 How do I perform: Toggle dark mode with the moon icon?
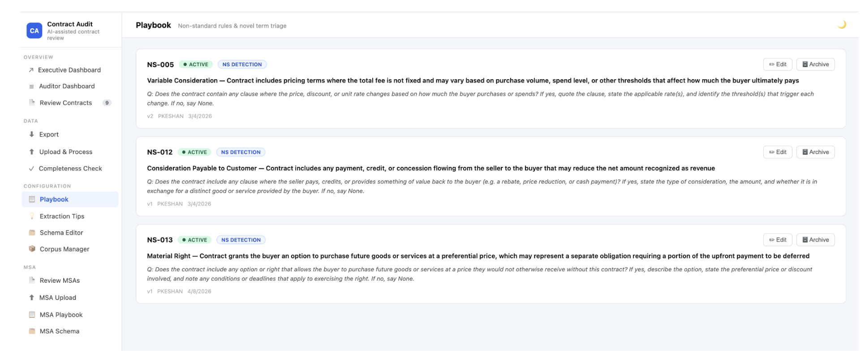(x=842, y=25)
